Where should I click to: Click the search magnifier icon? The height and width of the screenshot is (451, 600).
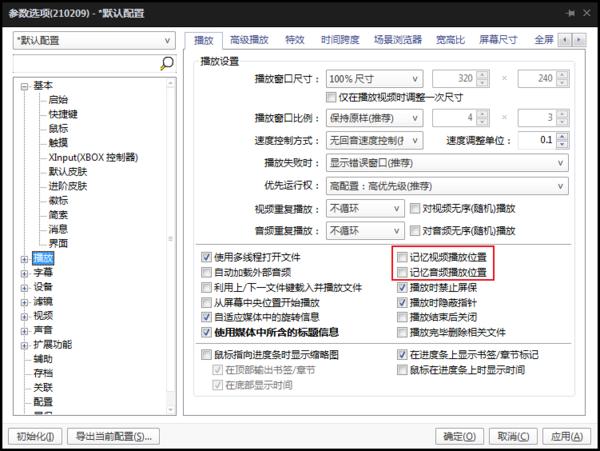tap(167, 63)
